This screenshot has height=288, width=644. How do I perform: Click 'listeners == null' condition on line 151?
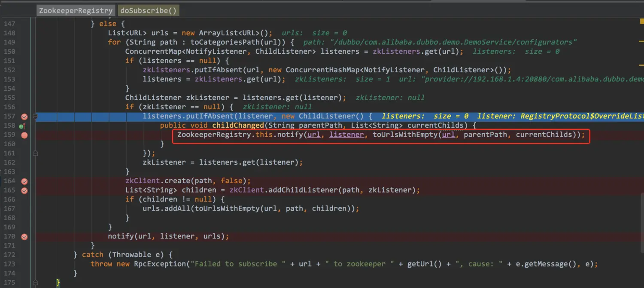coord(179,61)
